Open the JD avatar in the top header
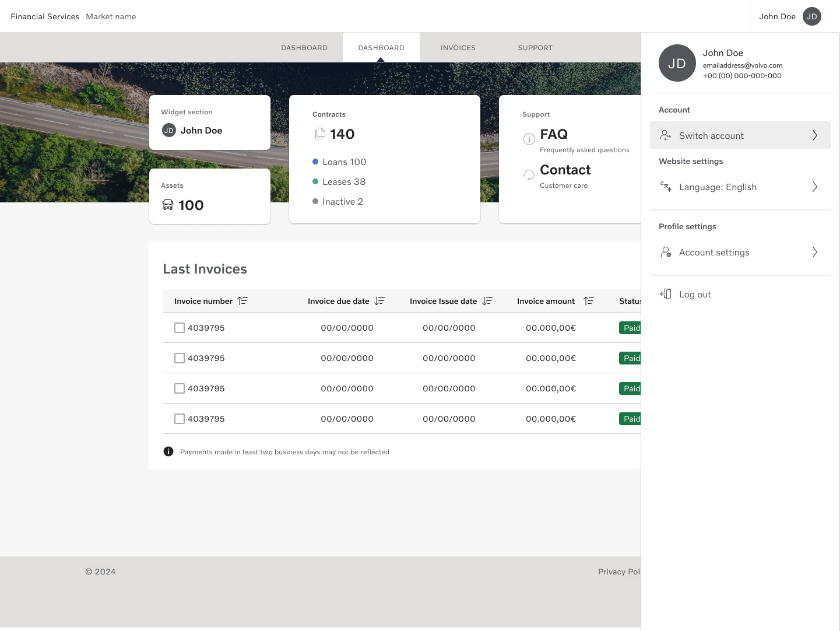Viewport: 840px width, 631px height. (x=811, y=16)
